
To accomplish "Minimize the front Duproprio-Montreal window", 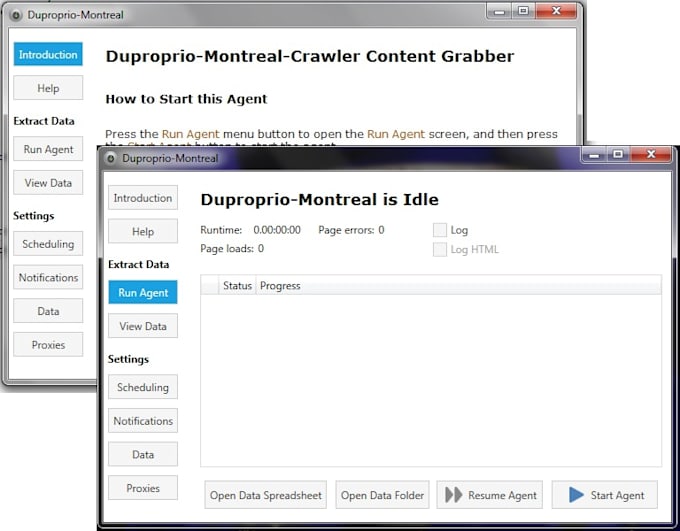I will pos(594,154).
